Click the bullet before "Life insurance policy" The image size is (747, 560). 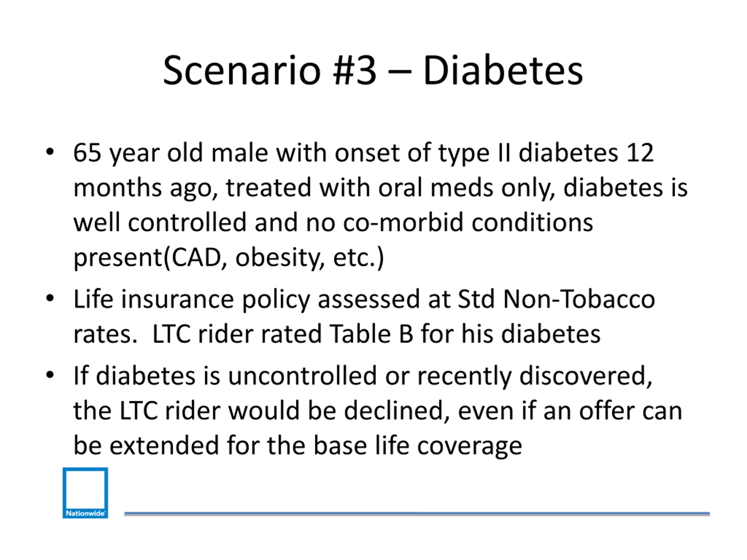point(50,298)
